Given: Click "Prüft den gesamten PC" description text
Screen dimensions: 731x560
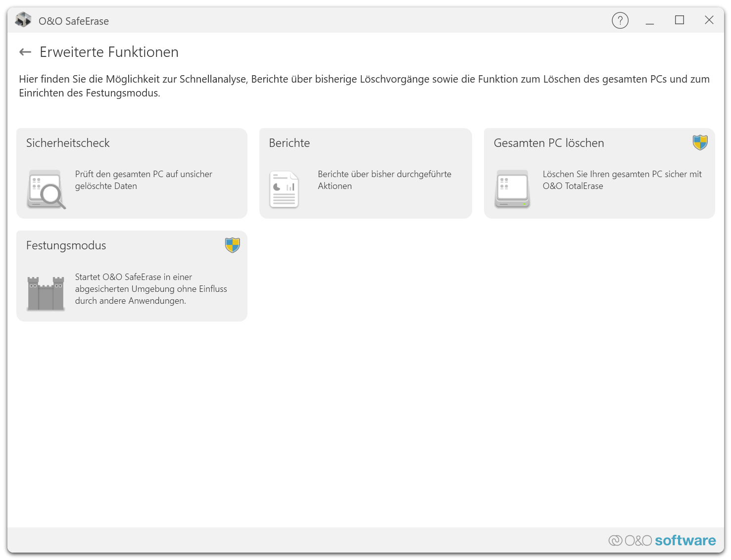Looking at the screenshot, I should (x=144, y=180).
